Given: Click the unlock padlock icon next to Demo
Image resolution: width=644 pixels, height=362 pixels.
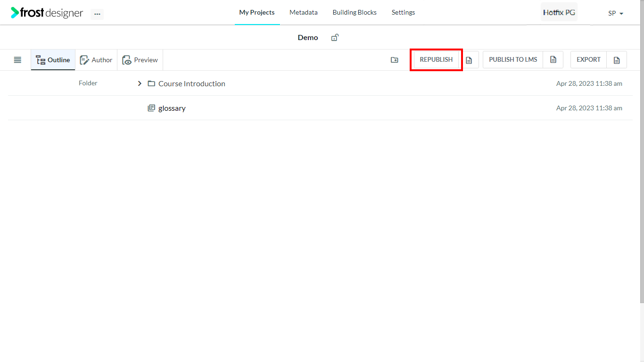Looking at the screenshot, I should (335, 38).
